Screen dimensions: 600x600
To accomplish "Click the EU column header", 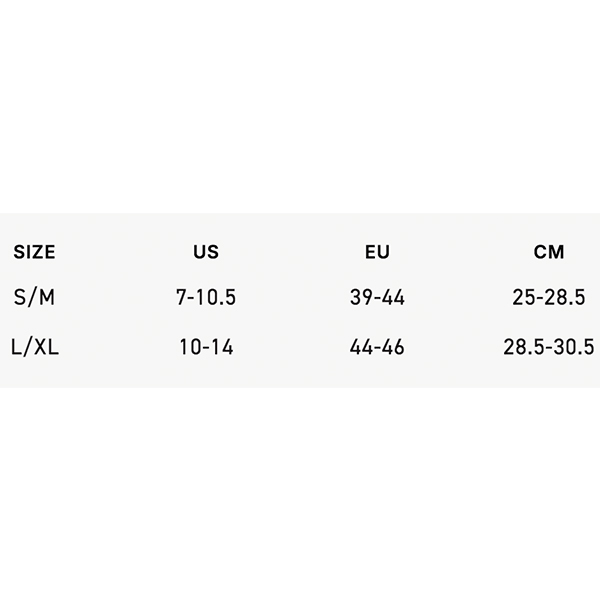I will tap(377, 252).
